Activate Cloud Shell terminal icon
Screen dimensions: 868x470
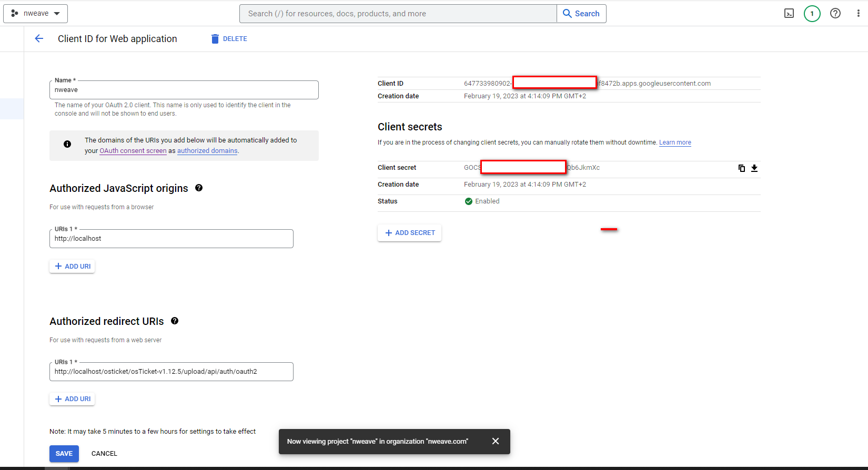789,14
